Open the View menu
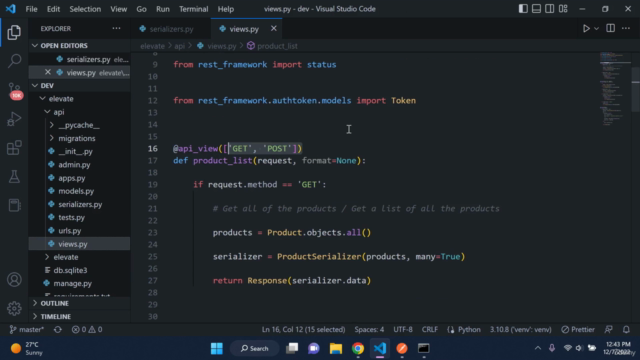 pyautogui.click(x=118, y=9)
